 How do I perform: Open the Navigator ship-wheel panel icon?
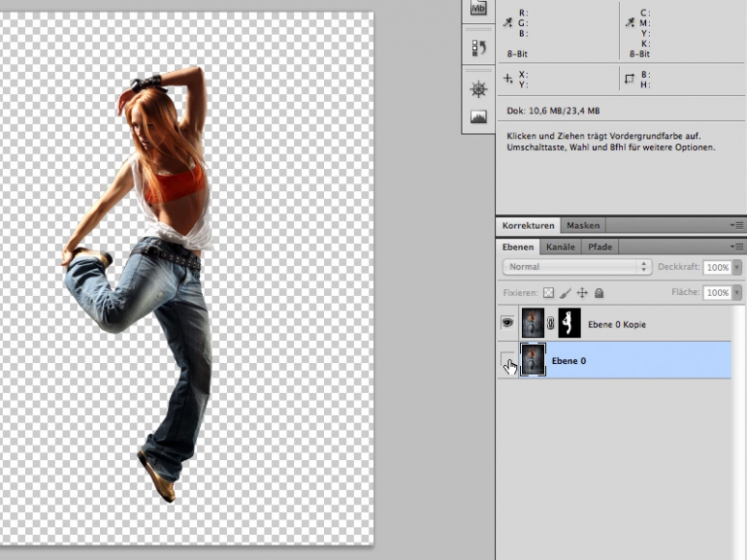coord(478,89)
